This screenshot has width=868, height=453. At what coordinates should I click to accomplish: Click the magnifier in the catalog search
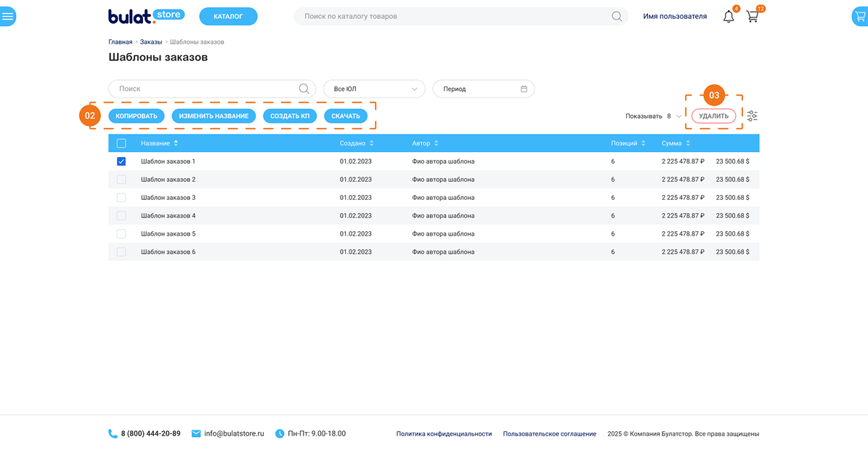tap(617, 16)
